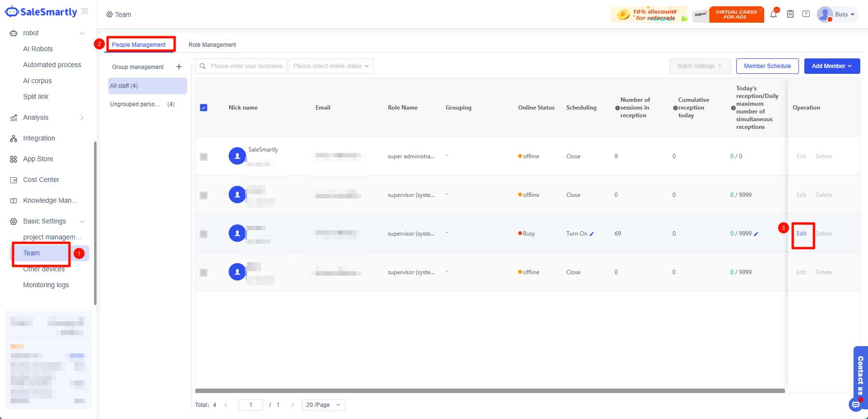Click the plus icon beside Group management
Screen dimensions: 868x419
pyautogui.click(x=179, y=67)
